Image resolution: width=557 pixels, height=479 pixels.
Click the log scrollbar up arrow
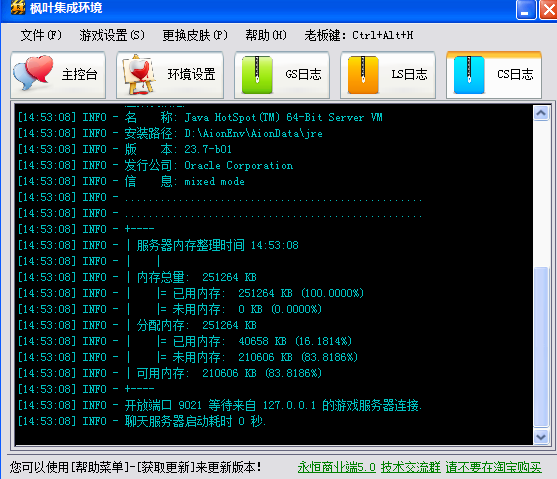pyautogui.click(x=541, y=113)
